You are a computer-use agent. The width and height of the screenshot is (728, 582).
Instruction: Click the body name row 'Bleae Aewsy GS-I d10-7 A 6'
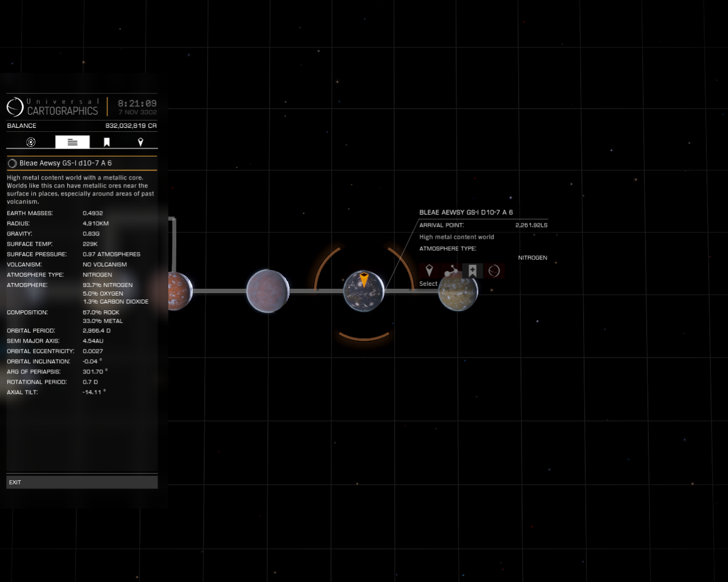pyautogui.click(x=82, y=163)
